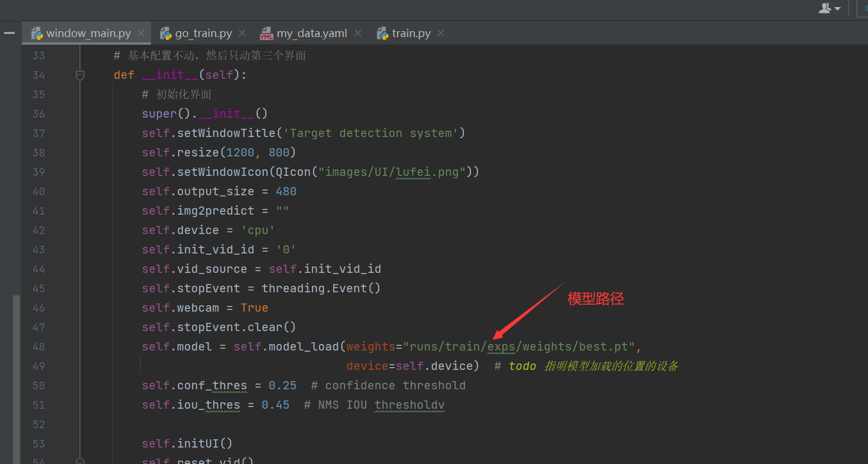Close the train.py tab
Image resolution: width=868 pixels, height=464 pixels.
[x=441, y=33]
